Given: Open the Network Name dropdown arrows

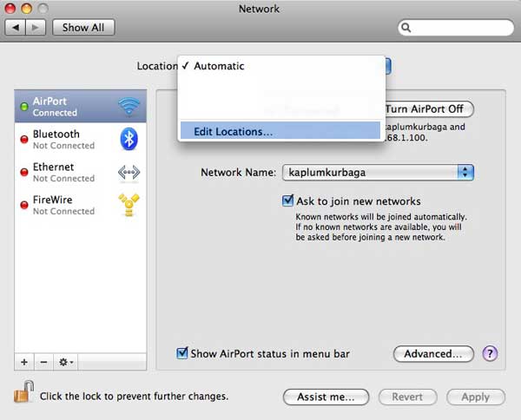Looking at the screenshot, I should [465, 173].
